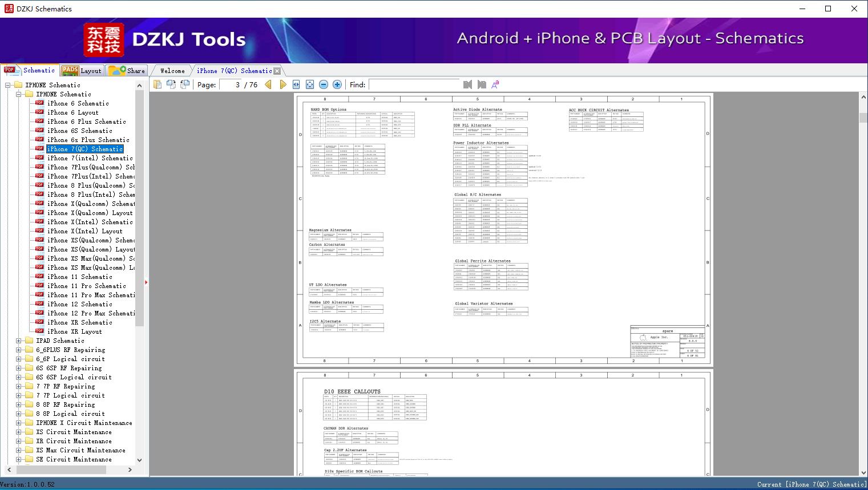Click the page number input field
Image resolution: width=868 pixels, height=490 pixels.
click(231, 84)
